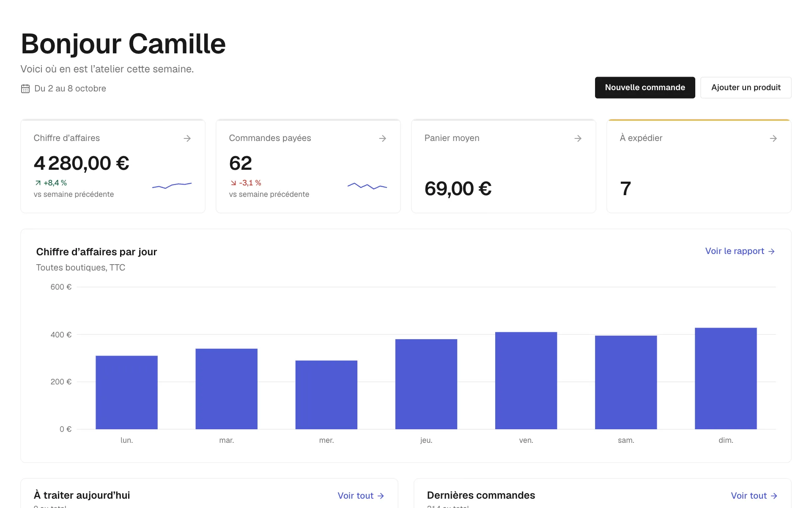The image size is (812, 508).
Task: Click the Du 2 au 8 octobre date range
Action: tap(70, 88)
